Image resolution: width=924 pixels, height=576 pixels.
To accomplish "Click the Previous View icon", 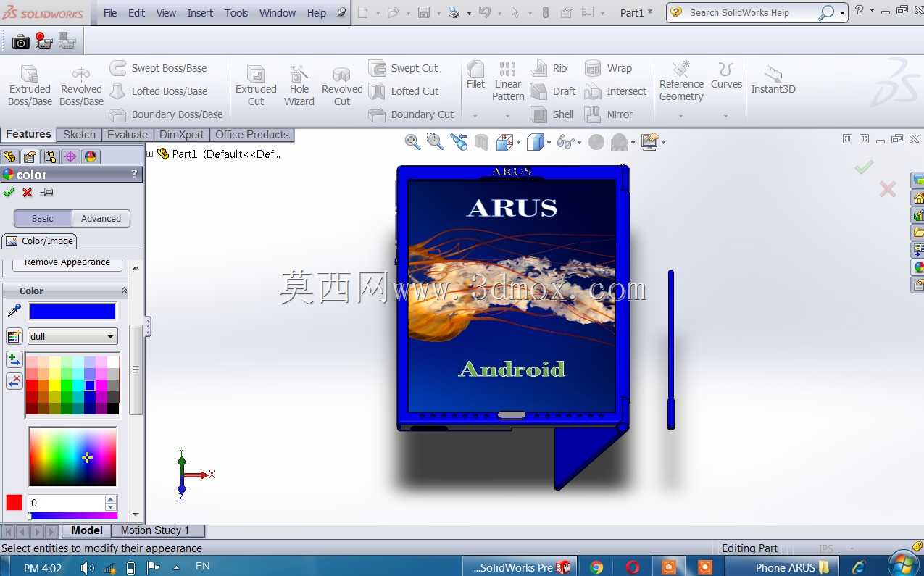I will (458, 142).
